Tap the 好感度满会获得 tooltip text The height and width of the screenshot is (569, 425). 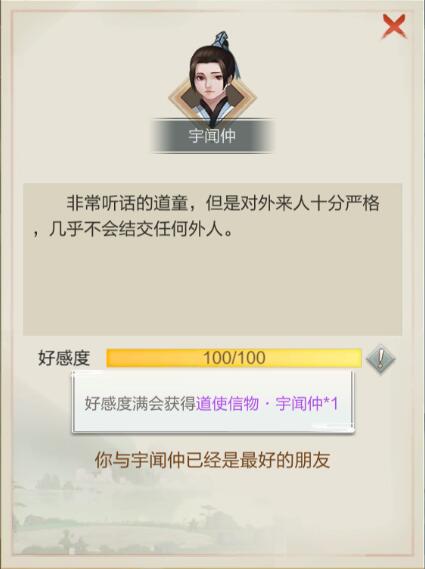coord(140,404)
